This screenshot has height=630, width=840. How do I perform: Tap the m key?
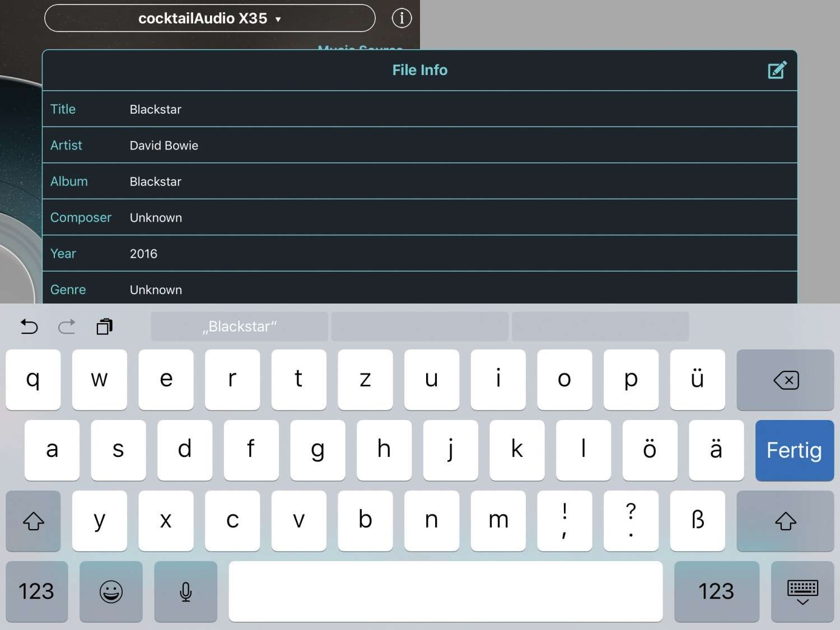click(x=498, y=521)
